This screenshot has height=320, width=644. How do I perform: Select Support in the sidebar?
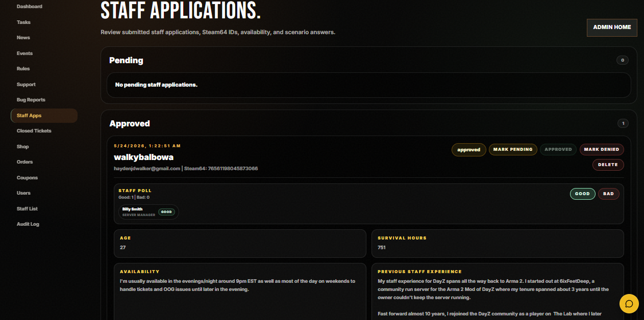[26, 85]
